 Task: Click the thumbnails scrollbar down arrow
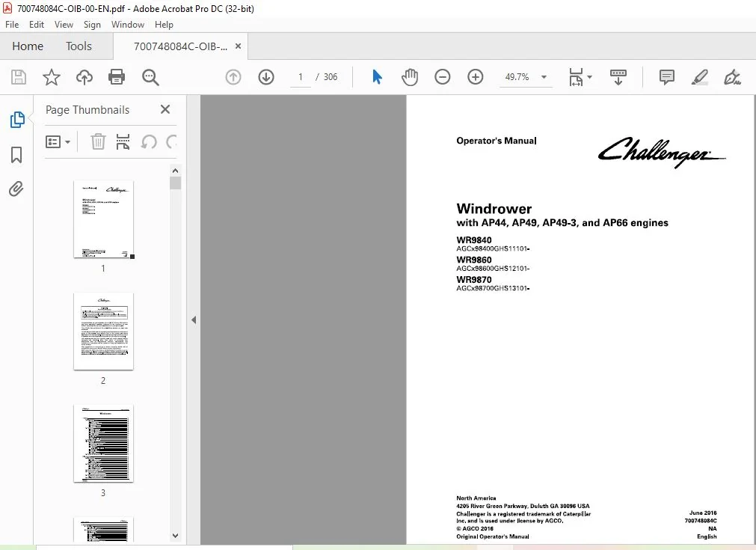(x=176, y=536)
